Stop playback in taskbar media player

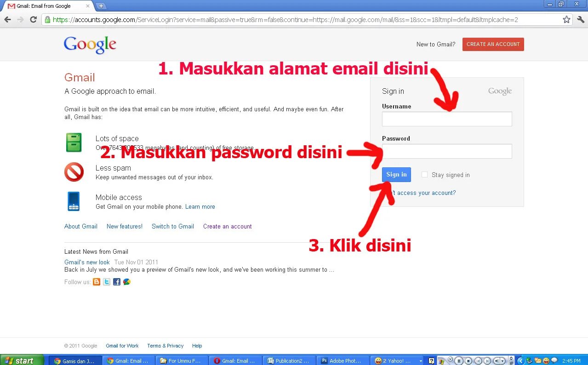pos(468,361)
